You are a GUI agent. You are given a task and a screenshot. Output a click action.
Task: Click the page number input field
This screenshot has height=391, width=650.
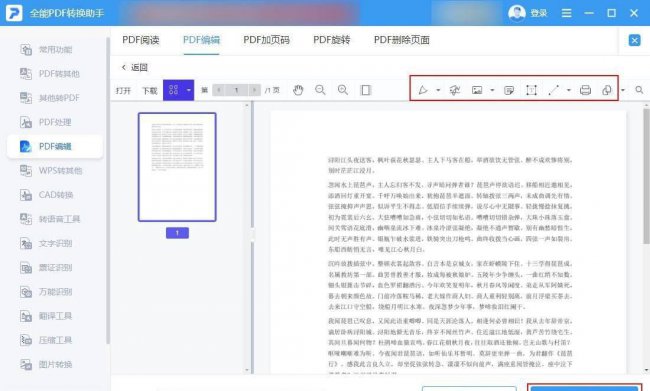(236, 90)
